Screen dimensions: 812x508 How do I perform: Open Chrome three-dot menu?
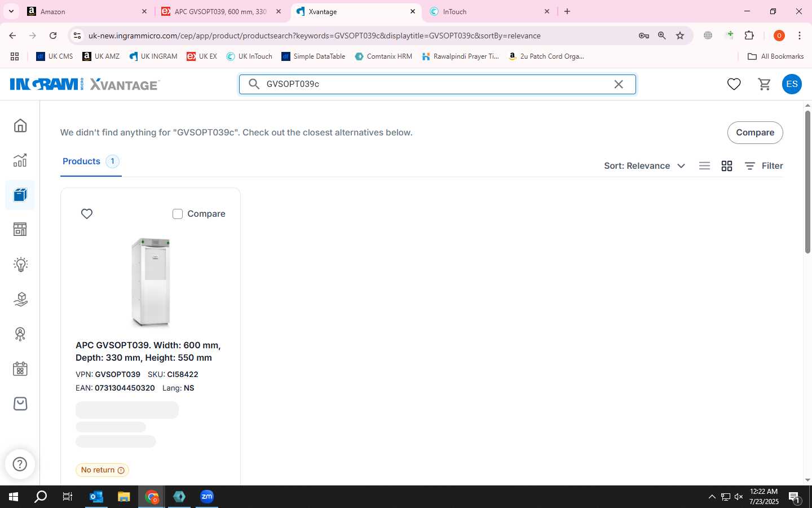[x=800, y=36]
